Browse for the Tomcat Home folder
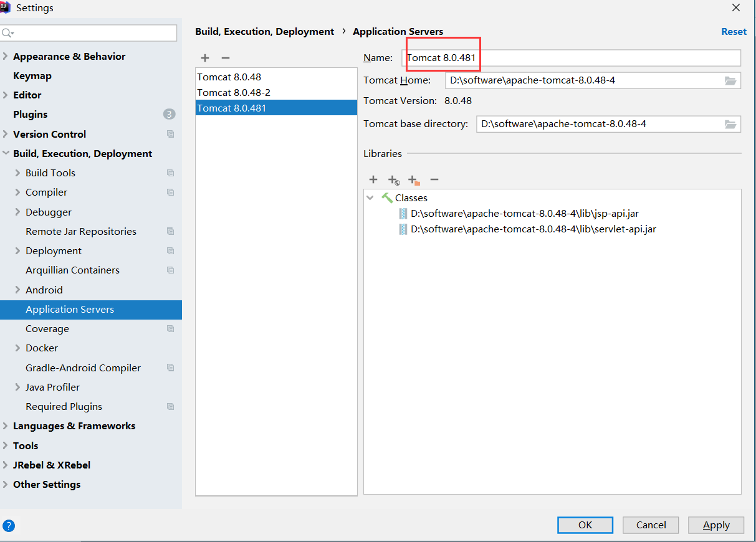 tap(730, 80)
